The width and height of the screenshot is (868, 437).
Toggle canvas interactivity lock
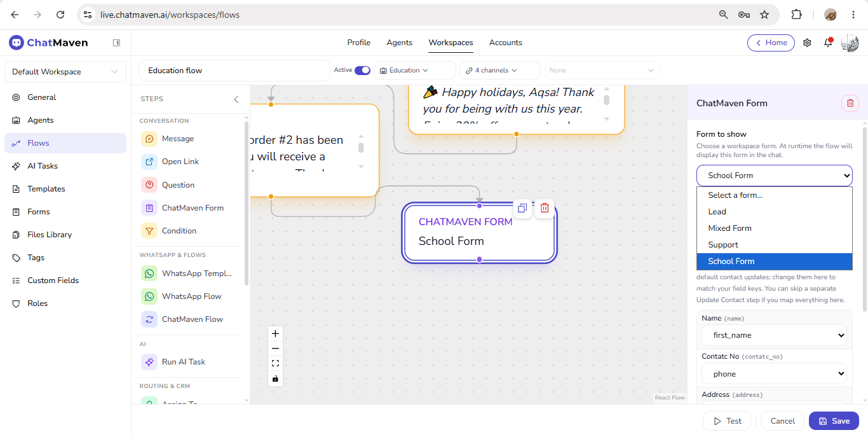275,379
